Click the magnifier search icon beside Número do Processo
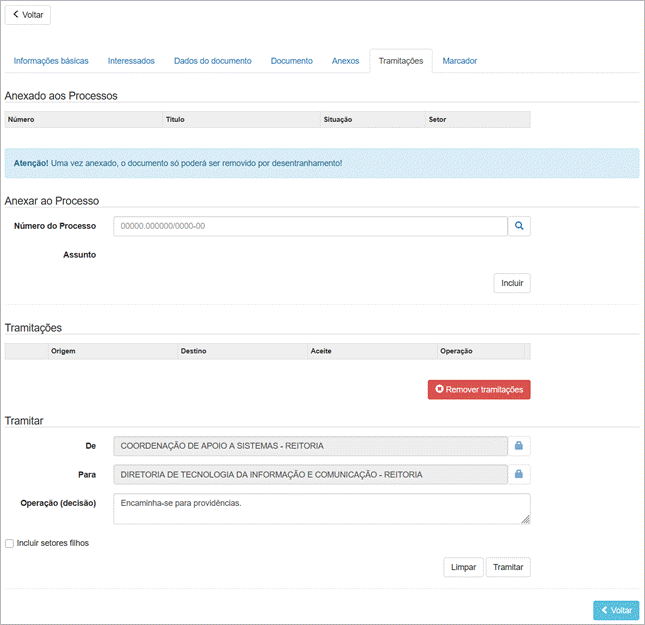 (519, 227)
